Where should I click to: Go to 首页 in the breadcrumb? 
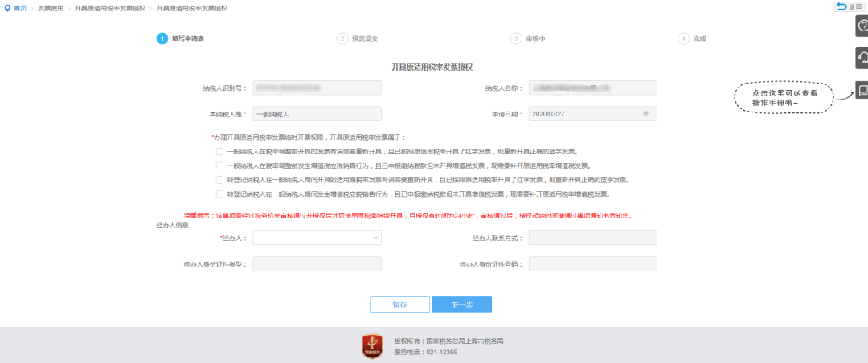[20, 8]
